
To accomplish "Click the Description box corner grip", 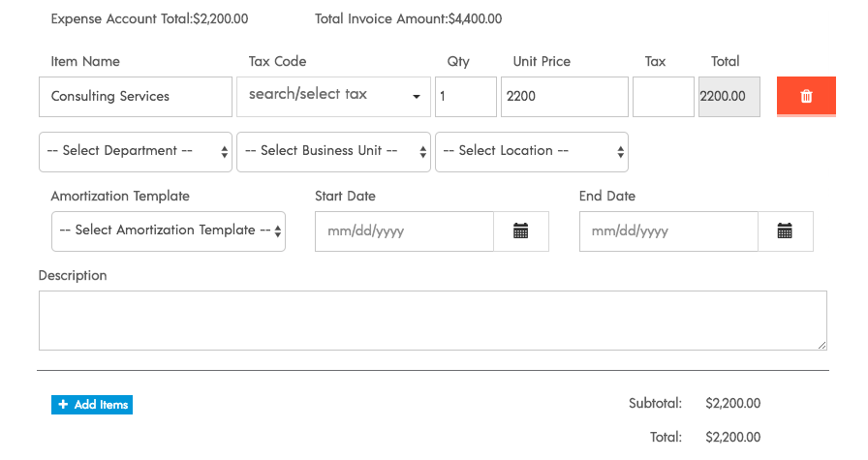I will pos(822,346).
